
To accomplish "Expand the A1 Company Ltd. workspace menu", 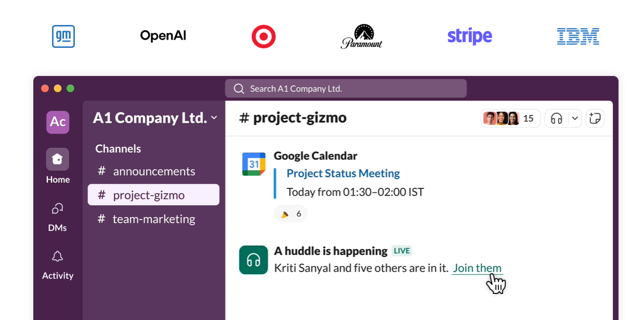I will coord(155,118).
